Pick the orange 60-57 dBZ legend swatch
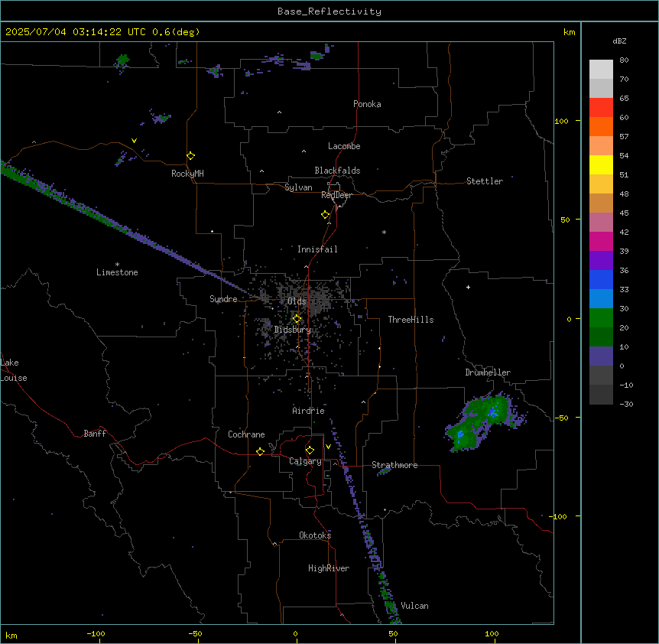659x644 pixels. tap(601, 126)
